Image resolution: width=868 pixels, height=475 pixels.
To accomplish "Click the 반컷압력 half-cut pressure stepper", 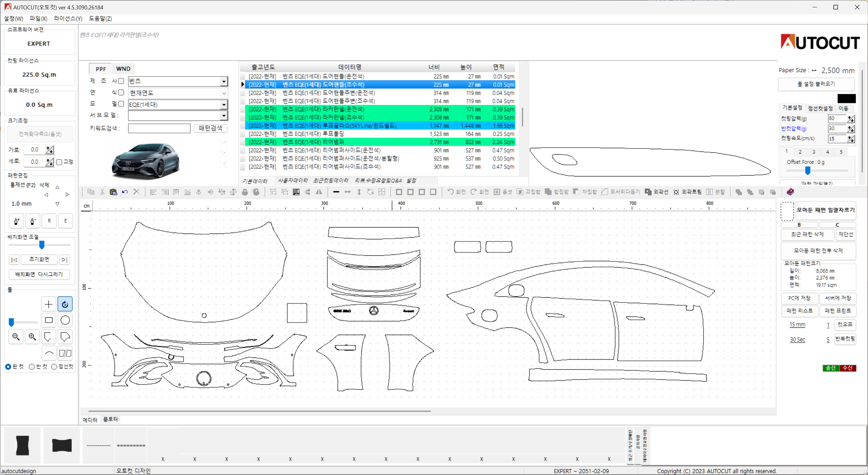I will click(851, 129).
